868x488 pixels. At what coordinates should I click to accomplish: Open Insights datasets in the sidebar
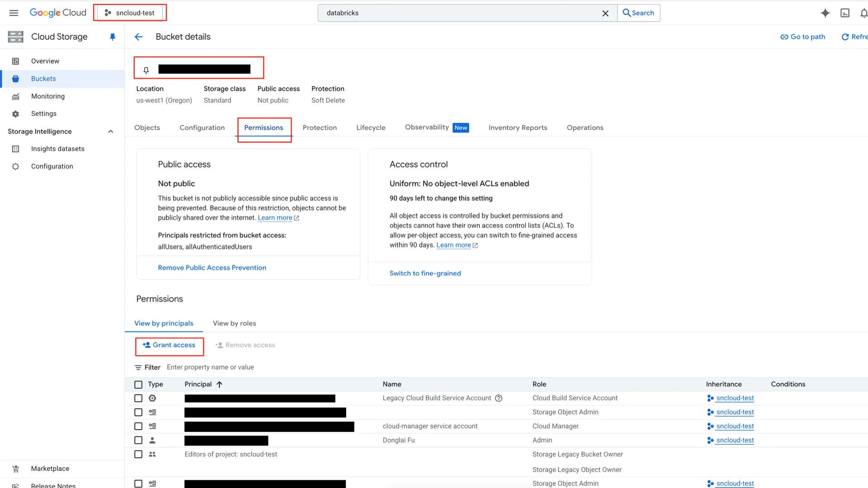click(58, 149)
